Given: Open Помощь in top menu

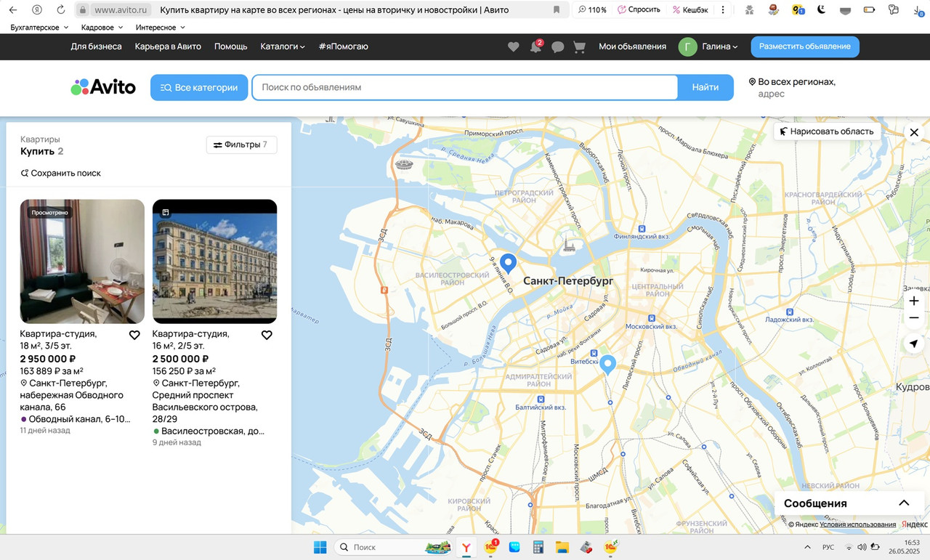Looking at the screenshot, I should pyautogui.click(x=230, y=46).
